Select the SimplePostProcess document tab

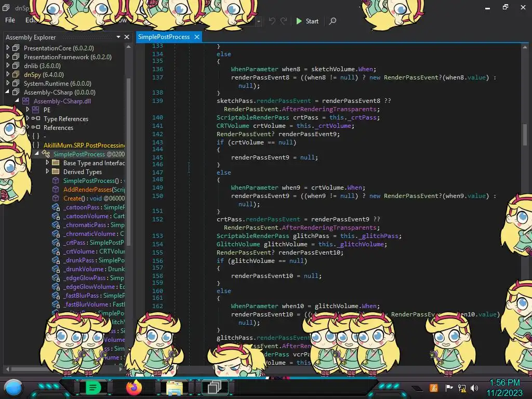pyautogui.click(x=164, y=37)
